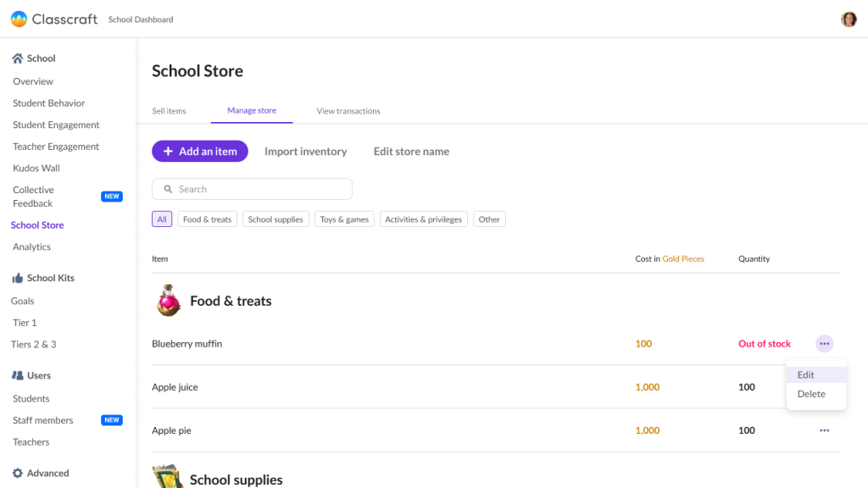Click the Item column header
This screenshot has width=868, height=488.
[160, 258]
